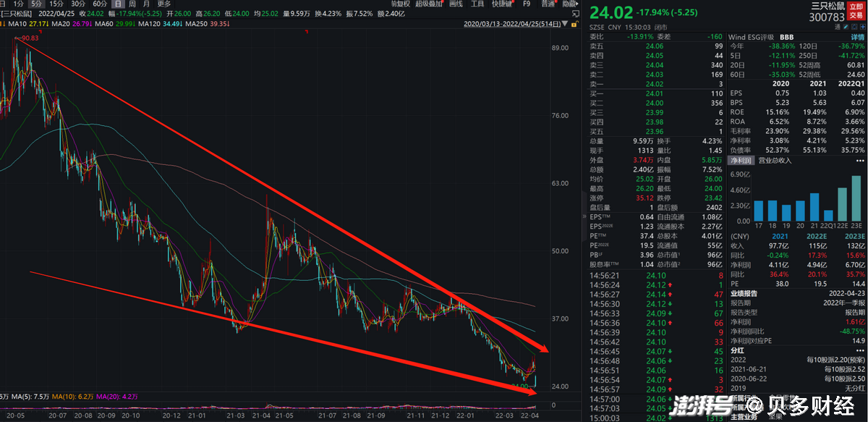The height and width of the screenshot is (422, 868).
Task: Expand the side panel chevron beside EPS
Action: [584, 216]
